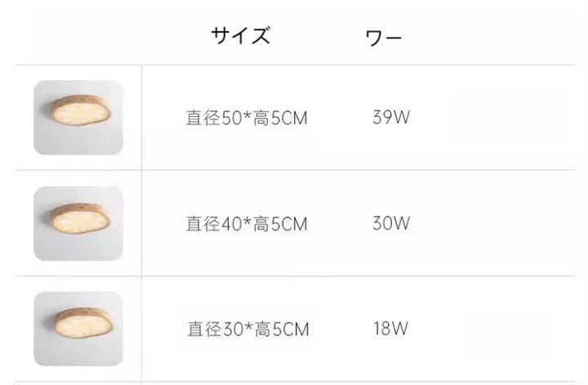The width and height of the screenshot is (588, 385).
Task: Click the 39W wattage value
Action: [x=391, y=117]
